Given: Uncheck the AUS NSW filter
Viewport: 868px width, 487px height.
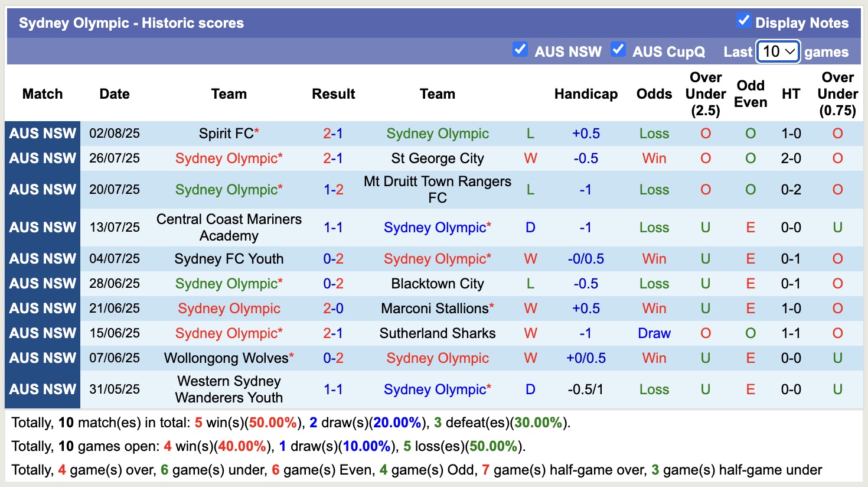Looking at the screenshot, I should pos(520,50).
